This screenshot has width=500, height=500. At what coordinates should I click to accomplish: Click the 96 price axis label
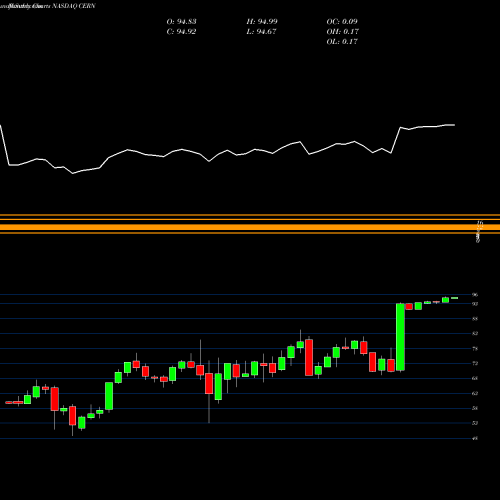coord(475,295)
